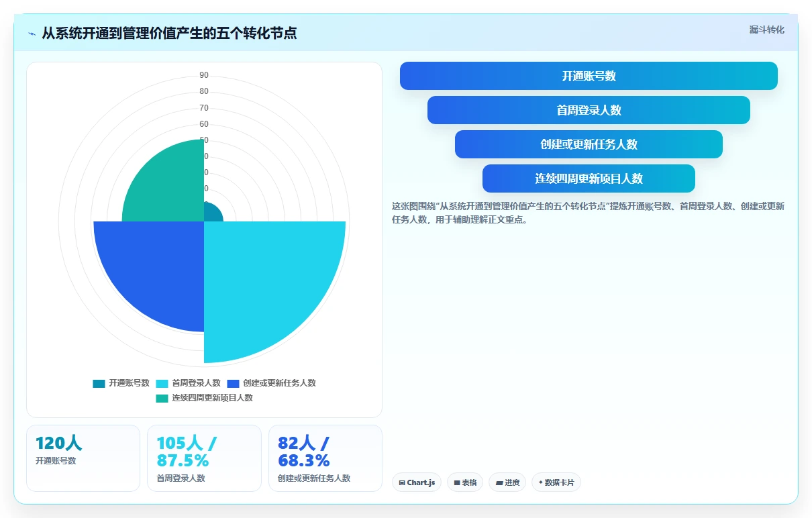Image resolution: width=812 pixels, height=518 pixels.
Task: Toggle 连续四周更新项目人数 legend color swatch
Action: pyautogui.click(x=162, y=399)
